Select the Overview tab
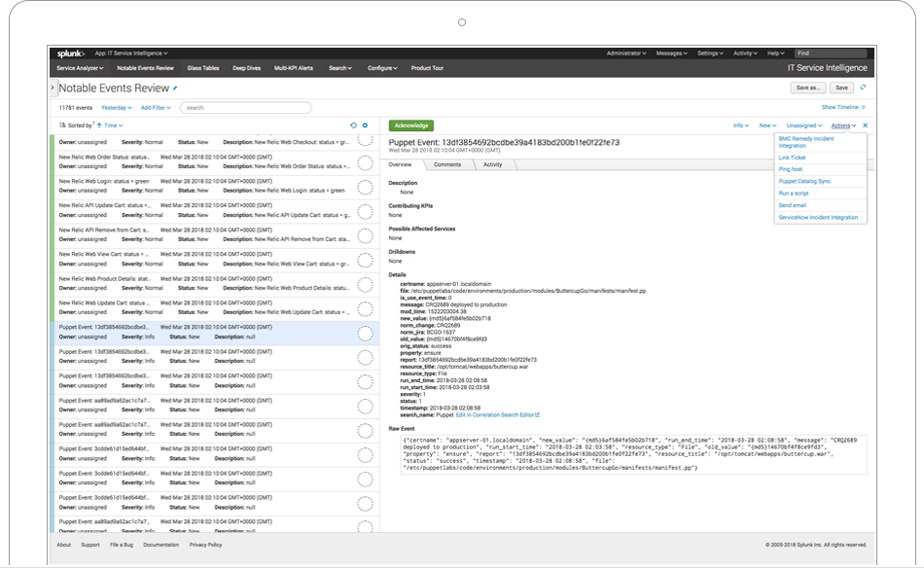The image size is (924, 568). [x=400, y=165]
